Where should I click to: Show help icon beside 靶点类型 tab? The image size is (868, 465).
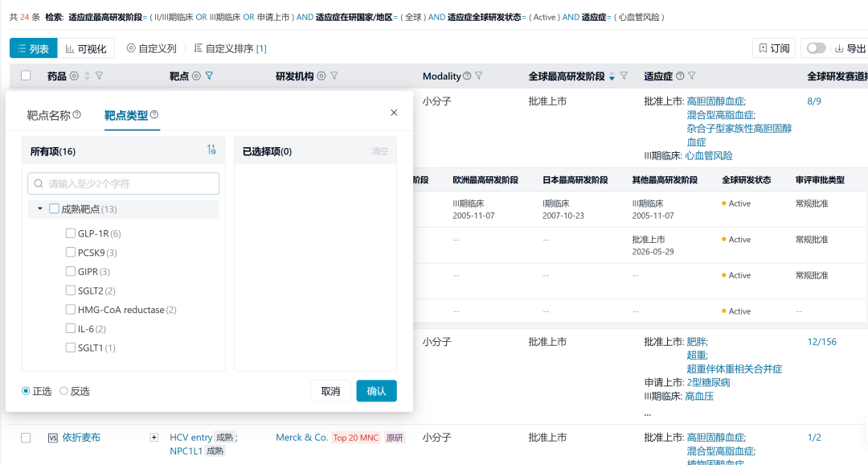[x=154, y=114]
